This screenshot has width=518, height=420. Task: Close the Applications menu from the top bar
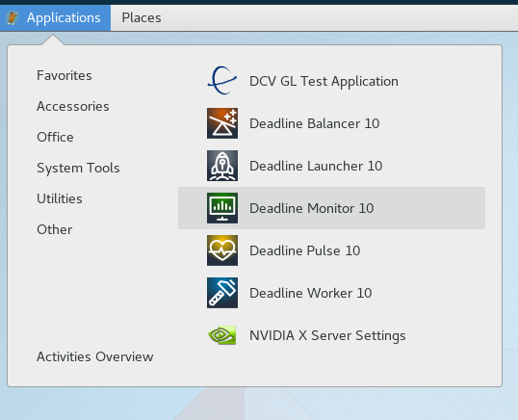(55, 18)
